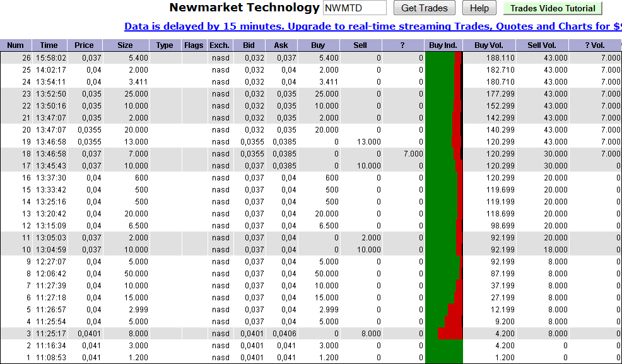This screenshot has width=622, height=364.
Task: Click sell value 2.000 in trade 11
Action: pos(371,238)
